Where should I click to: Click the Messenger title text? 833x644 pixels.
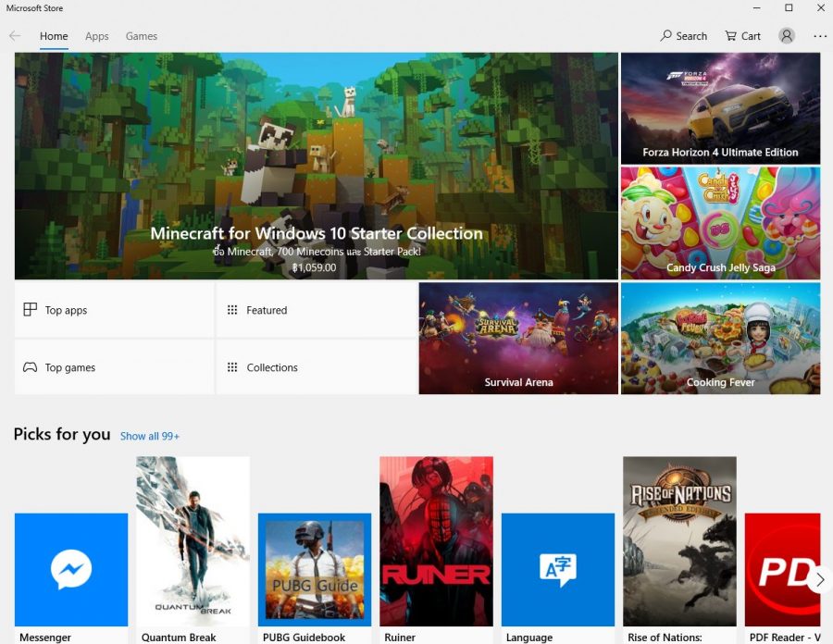click(x=45, y=638)
